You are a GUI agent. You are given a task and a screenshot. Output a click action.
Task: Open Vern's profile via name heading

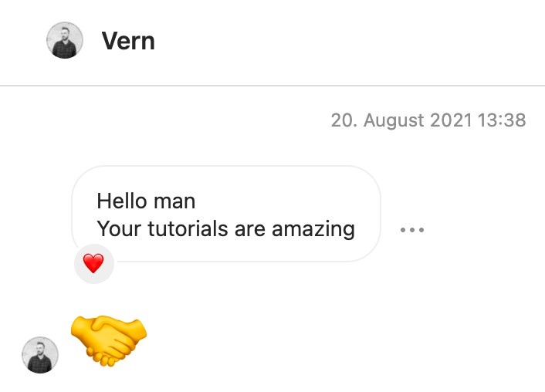click(128, 41)
